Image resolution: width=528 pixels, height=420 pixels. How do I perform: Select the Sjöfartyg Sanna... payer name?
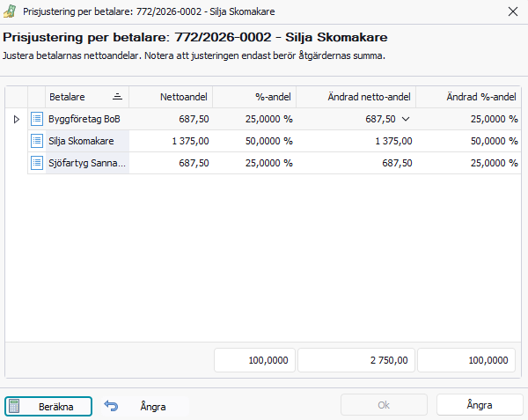coord(87,163)
